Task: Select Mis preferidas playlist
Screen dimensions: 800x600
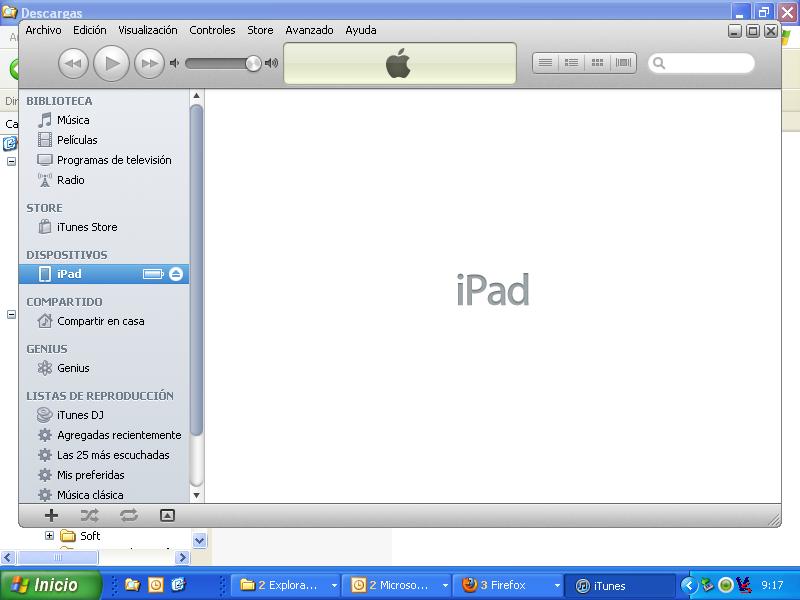Action: 104,474
